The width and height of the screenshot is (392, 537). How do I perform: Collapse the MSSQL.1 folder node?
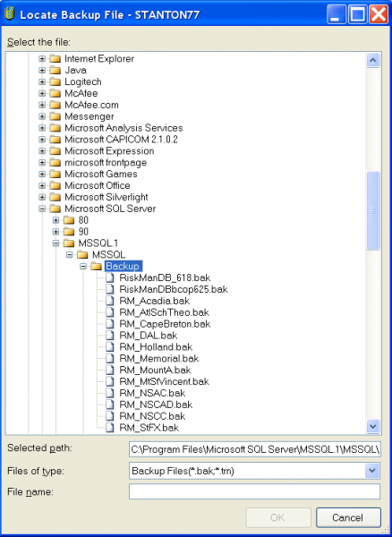point(55,243)
